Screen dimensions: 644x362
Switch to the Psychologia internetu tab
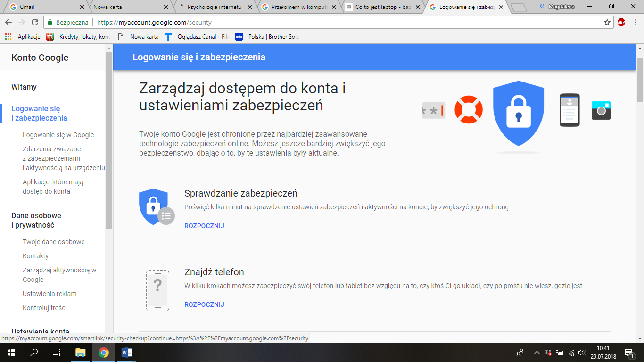[x=214, y=7]
